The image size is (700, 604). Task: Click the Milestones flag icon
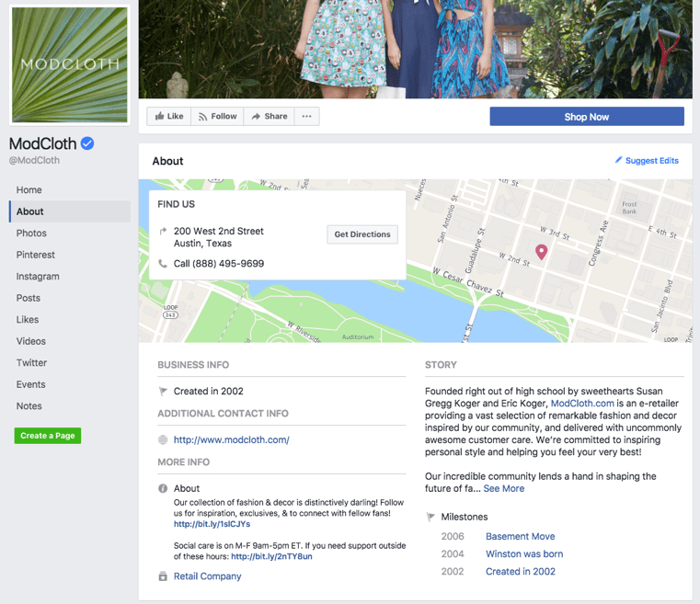tap(430, 517)
